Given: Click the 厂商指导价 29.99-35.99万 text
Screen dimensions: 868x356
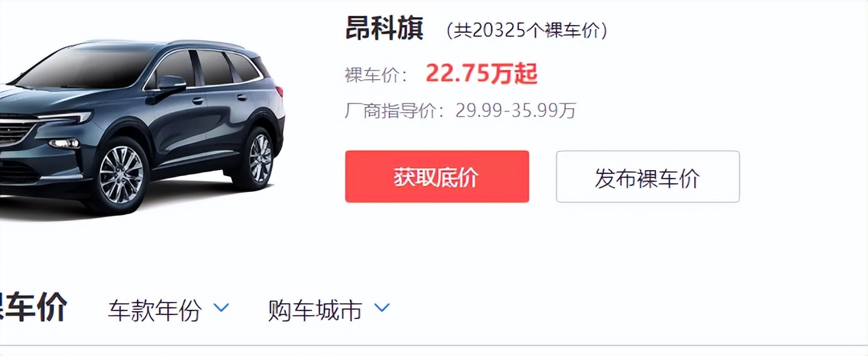Looking at the screenshot, I should click(460, 110).
